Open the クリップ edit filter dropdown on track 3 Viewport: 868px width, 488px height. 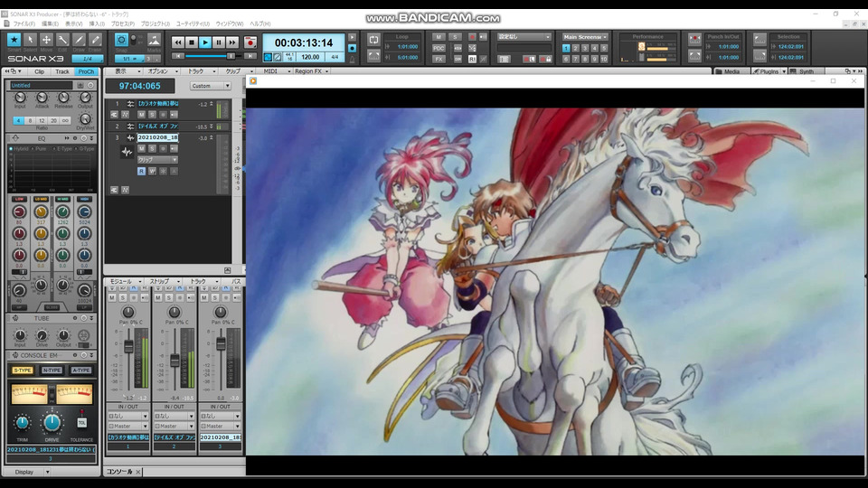157,159
